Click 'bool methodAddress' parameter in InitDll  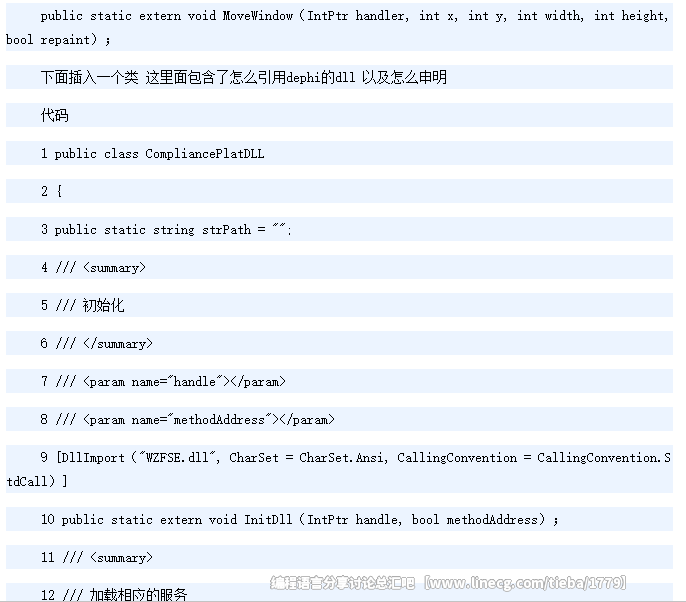click(480, 520)
